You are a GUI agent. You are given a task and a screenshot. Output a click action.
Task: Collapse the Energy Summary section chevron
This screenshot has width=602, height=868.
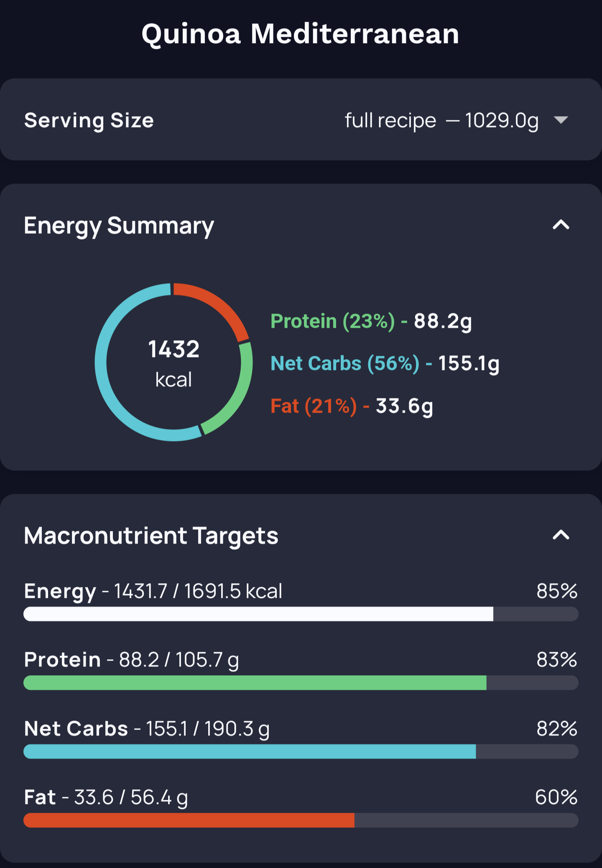click(x=561, y=225)
